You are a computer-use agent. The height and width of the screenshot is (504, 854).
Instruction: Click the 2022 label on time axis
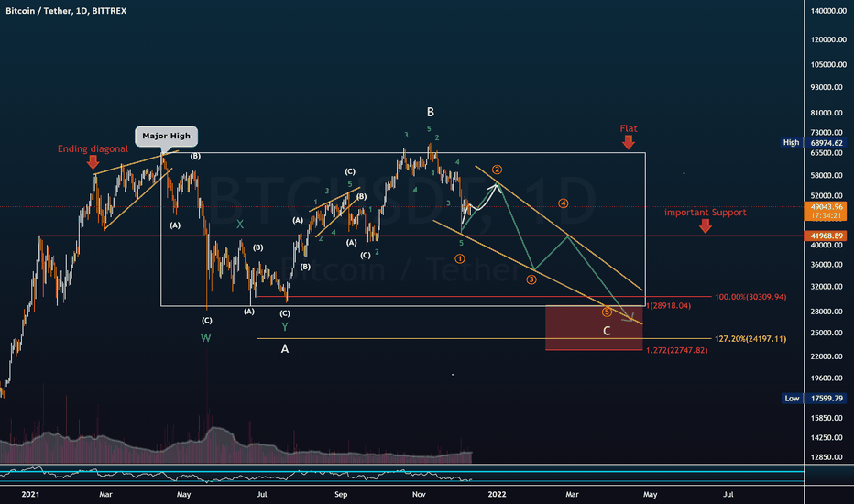(x=497, y=494)
